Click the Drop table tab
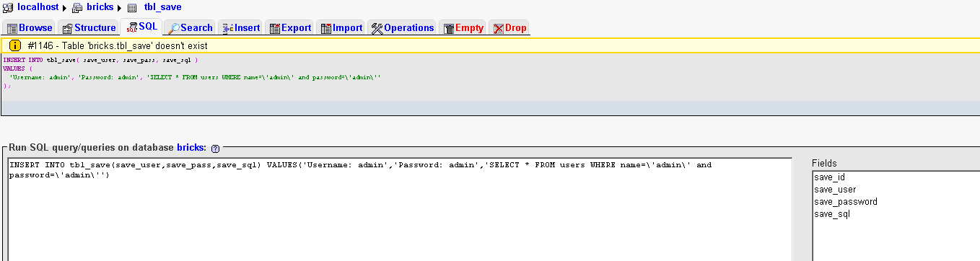This screenshot has height=261, width=980. (x=509, y=28)
